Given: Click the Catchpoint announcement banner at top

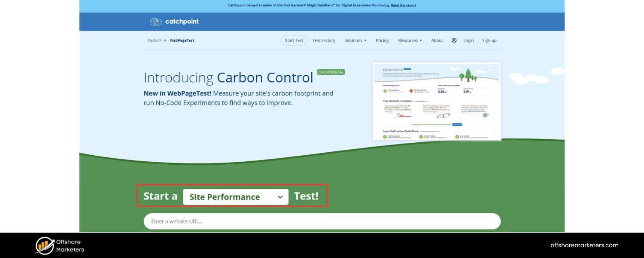Looking at the screenshot, I should tap(322, 5).
